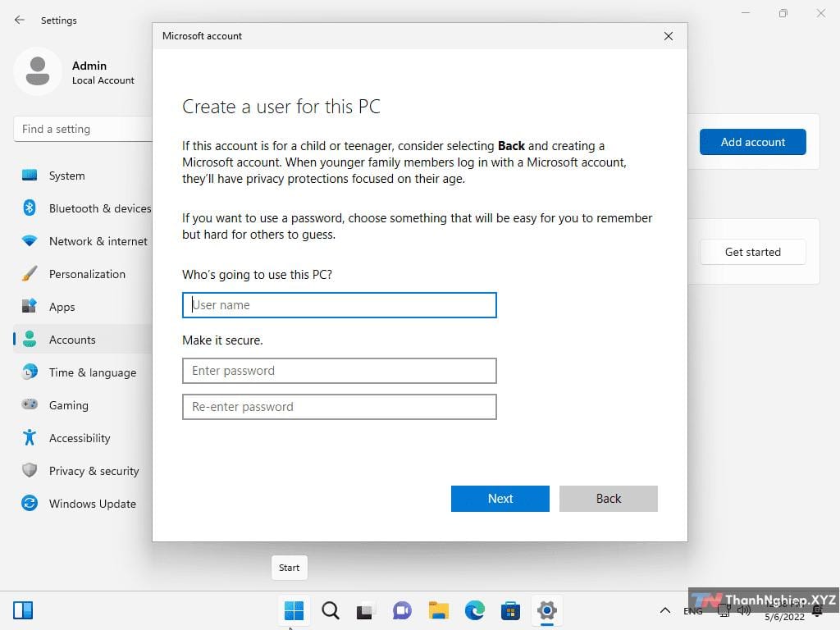Select Accounts in Settings sidebar

point(83,339)
